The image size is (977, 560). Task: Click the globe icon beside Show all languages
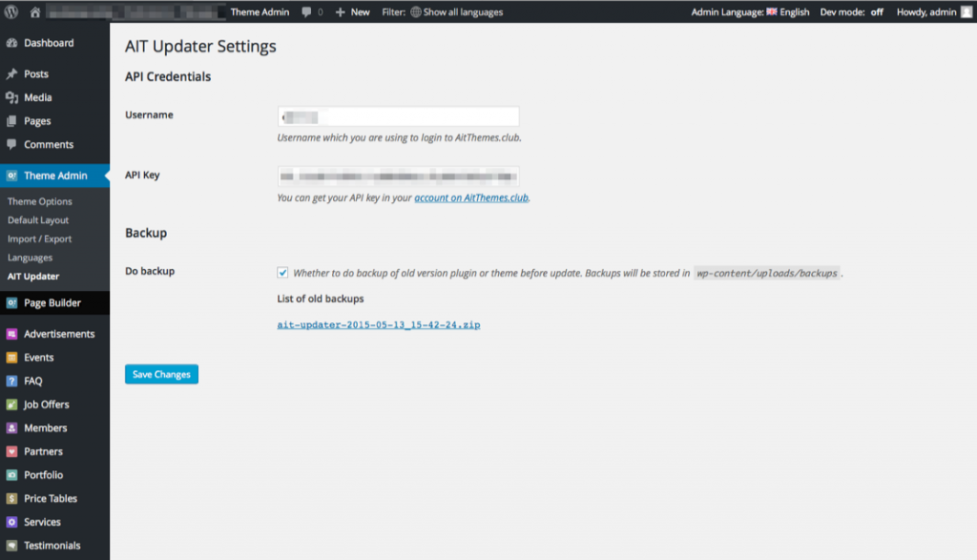click(x=416, y=11)
